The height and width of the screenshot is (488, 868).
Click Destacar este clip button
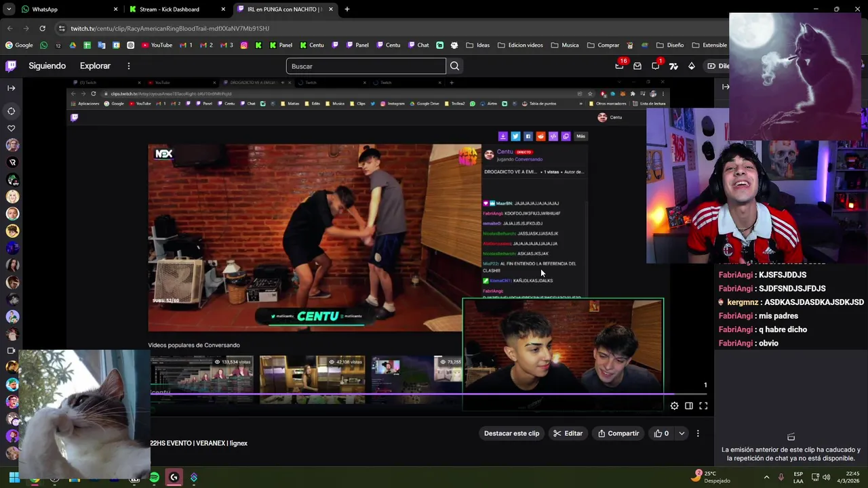point(511,433)
